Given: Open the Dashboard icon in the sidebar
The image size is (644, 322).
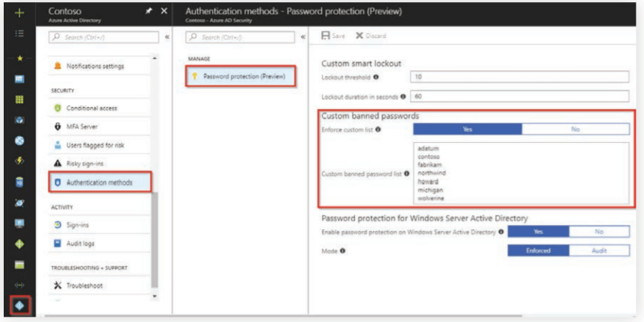Looking at the screenshot, I should 19,79.
